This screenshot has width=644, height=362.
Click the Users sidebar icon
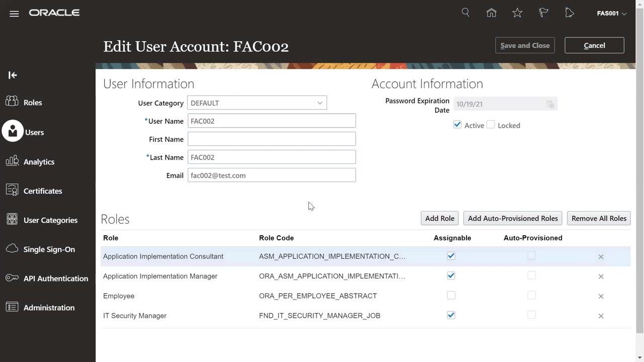pos(13,131)
